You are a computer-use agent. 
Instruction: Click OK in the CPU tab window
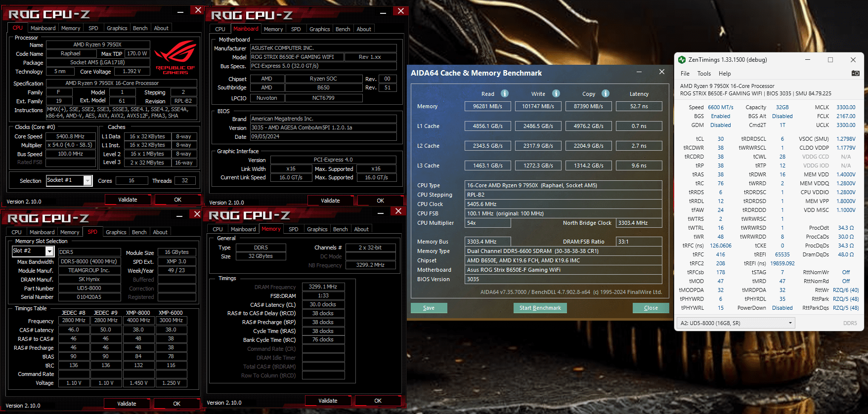click(x=178, y=200)
